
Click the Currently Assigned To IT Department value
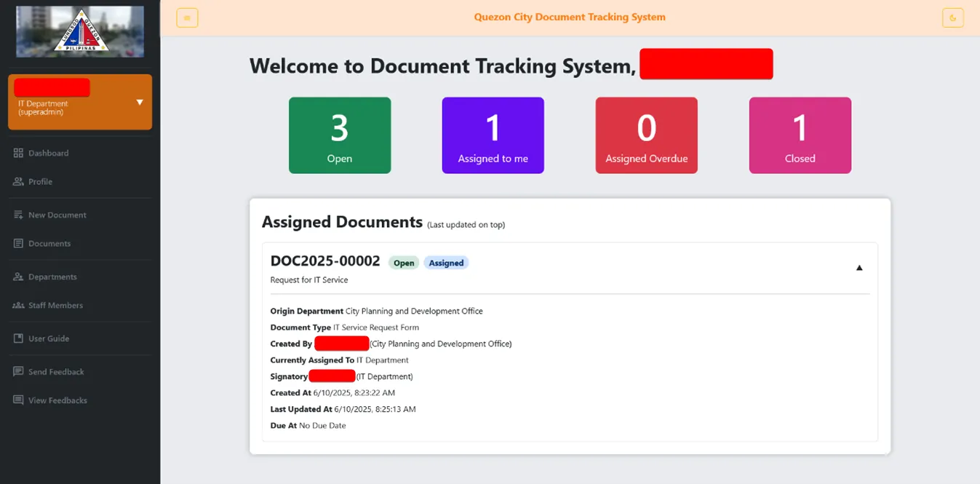[x=383, y=360]
